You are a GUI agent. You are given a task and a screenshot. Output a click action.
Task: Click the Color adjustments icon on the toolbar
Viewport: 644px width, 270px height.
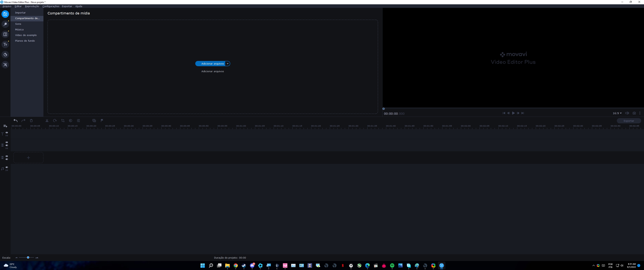[x=71, y=121]
